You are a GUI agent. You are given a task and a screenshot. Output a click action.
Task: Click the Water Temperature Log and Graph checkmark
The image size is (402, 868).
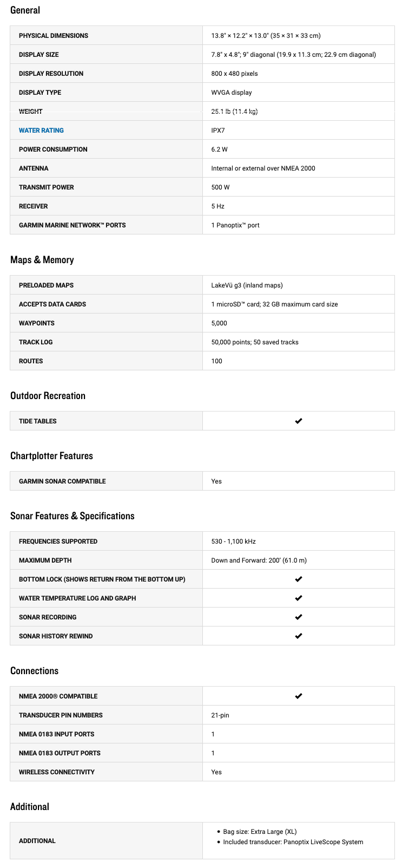coord(298,598)
